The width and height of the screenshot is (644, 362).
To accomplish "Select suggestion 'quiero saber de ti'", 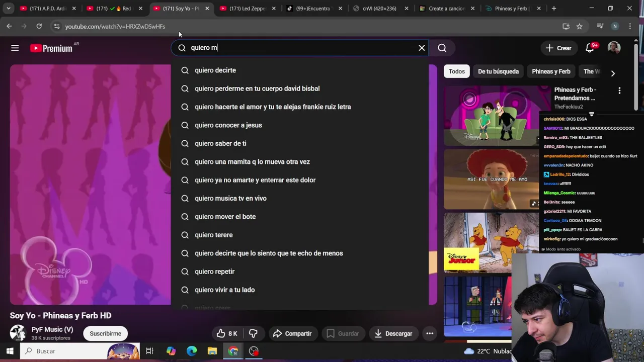I will (x=299, y=143).
